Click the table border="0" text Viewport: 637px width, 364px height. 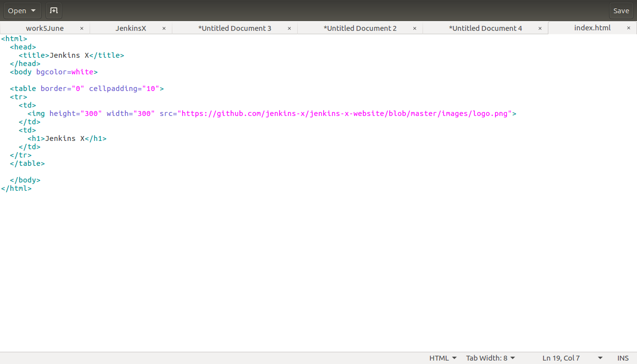(x=49, y=89)
